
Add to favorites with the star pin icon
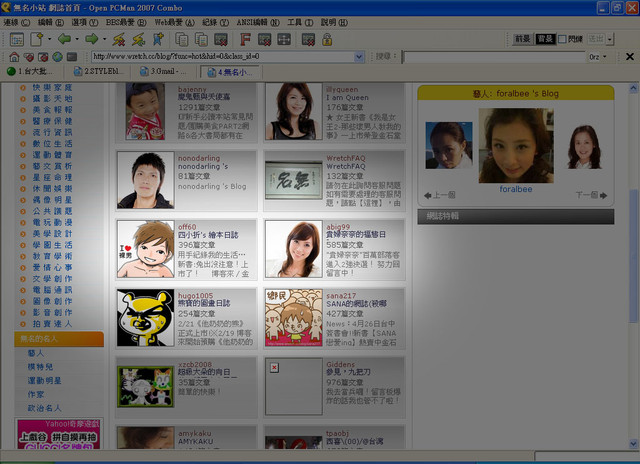coord(158,40)
